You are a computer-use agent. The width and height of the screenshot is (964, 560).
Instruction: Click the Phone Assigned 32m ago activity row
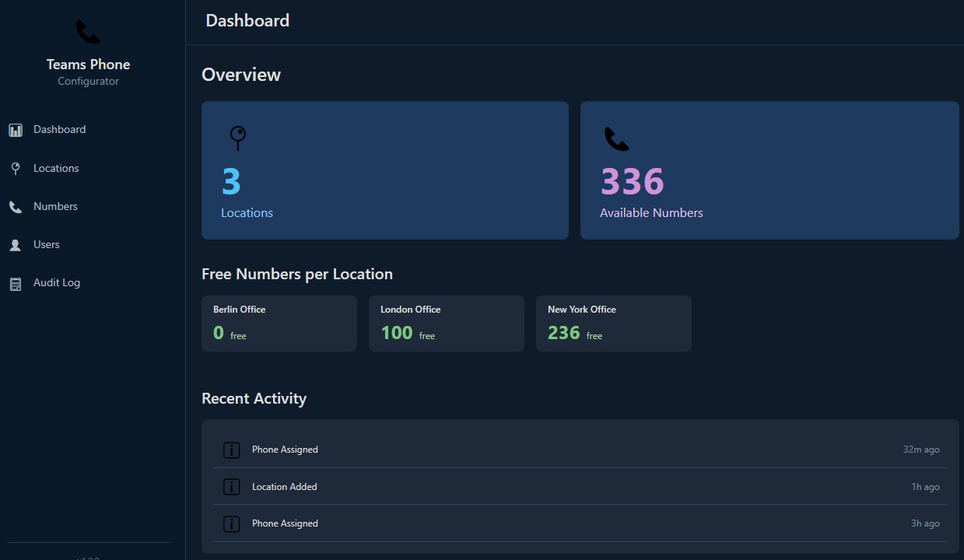(x=580, y=450)
